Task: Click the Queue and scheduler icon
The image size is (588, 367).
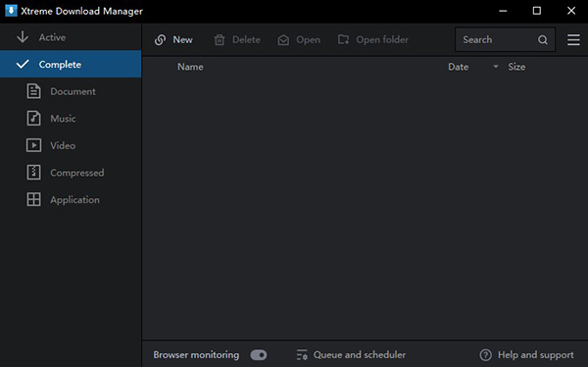Action: (x=302, y=354)
